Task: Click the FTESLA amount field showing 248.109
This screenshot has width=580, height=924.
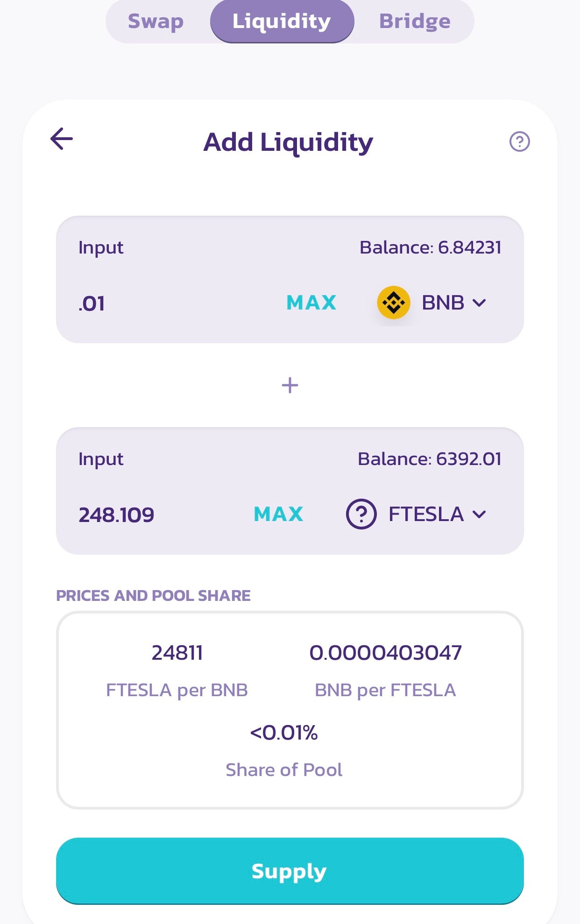Action: coord(159,515)
